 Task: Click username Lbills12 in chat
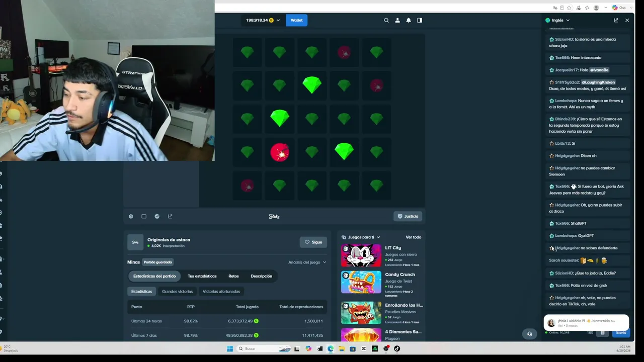click(561, 144)
